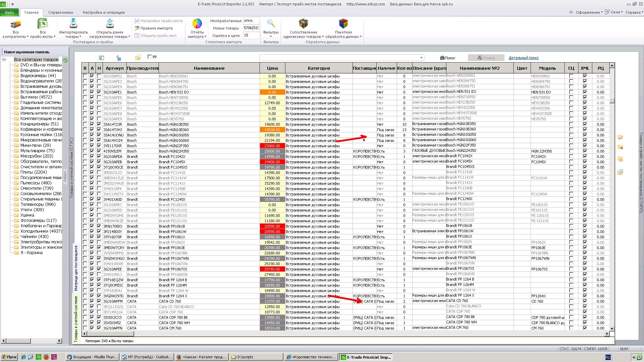This screenshot has width=644, height=362.
Task: Open the 'Оформление' dropdown menu
Action: tap(589, 12)
